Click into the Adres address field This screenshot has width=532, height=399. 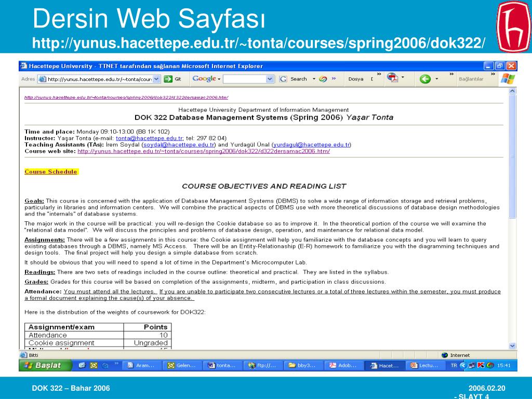[x=99, y=79]
